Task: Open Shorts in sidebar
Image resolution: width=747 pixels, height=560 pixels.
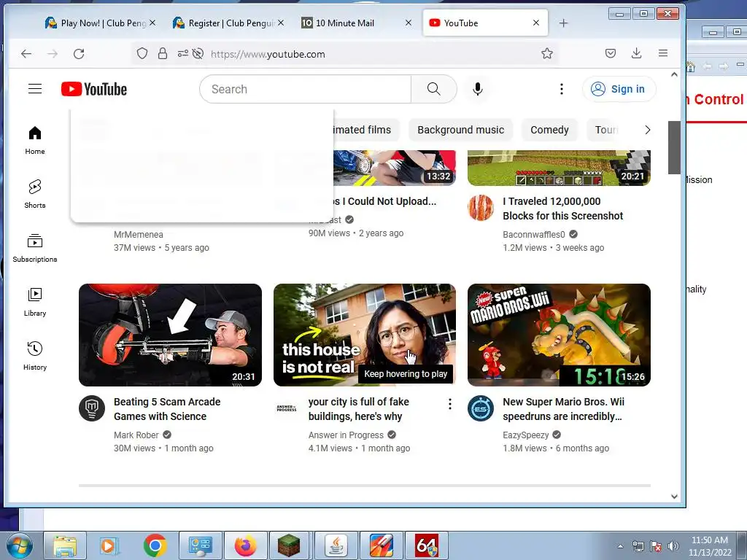Action: click(x=35, y=194)
